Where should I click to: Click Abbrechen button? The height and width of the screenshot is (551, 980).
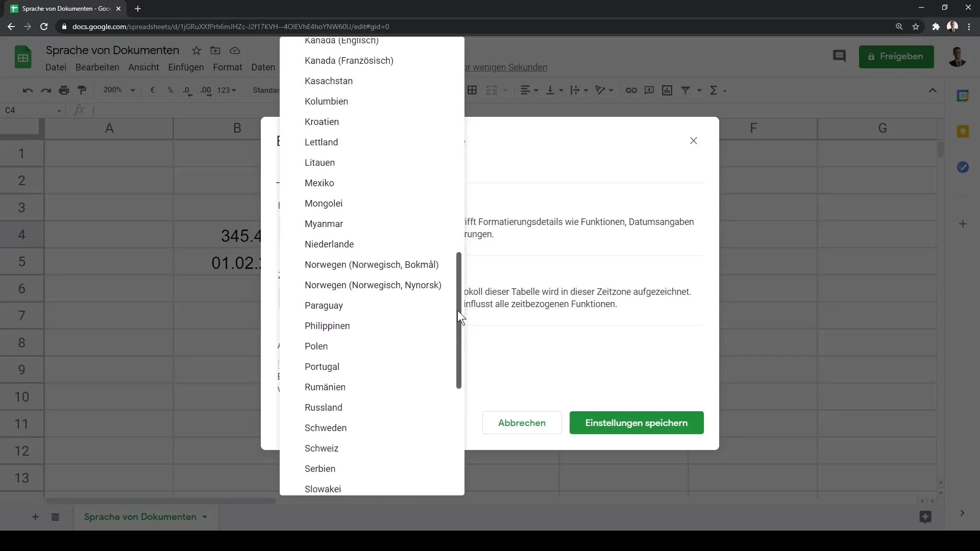point(522,423)
